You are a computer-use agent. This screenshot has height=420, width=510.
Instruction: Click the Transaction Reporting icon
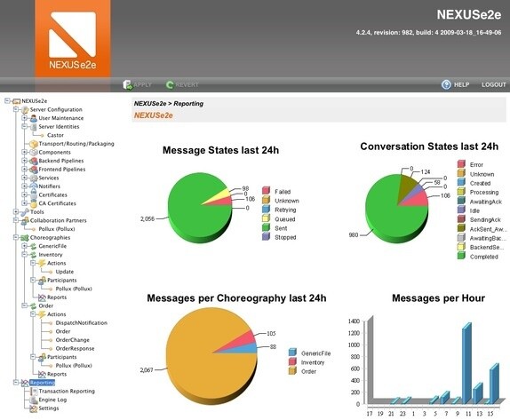tap(34, 392)
